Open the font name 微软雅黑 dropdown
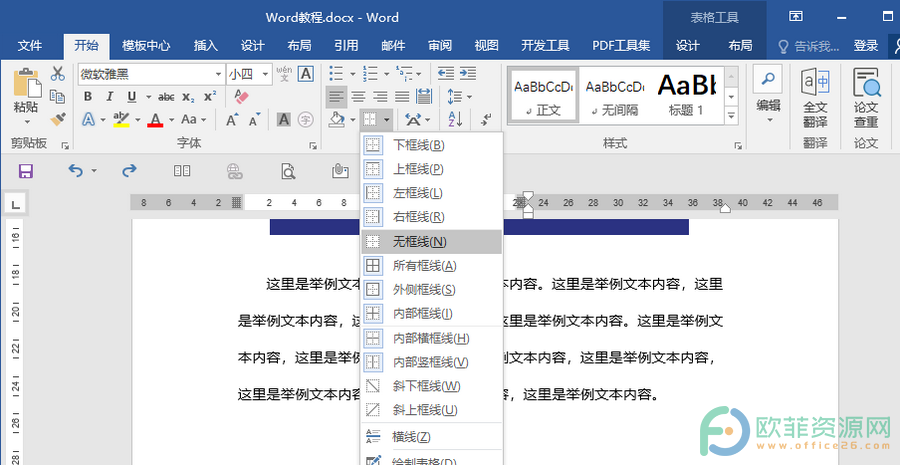The image size is (900, 465). pos(218,74)
